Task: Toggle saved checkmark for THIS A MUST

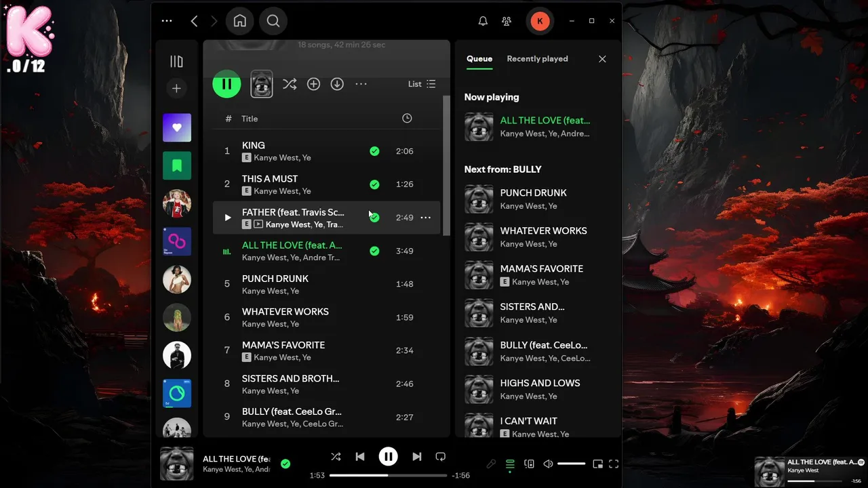Action: pyautogui.click(x=374, y=184)
